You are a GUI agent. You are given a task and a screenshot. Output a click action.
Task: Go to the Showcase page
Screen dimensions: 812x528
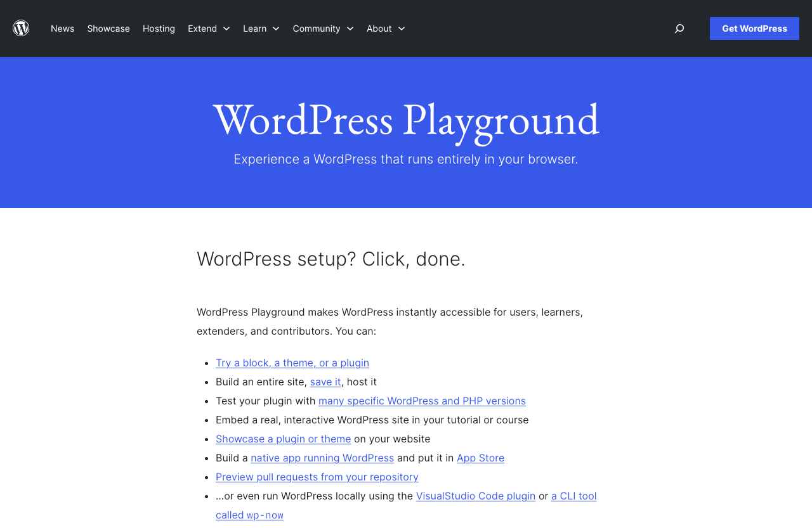(108, 29)
